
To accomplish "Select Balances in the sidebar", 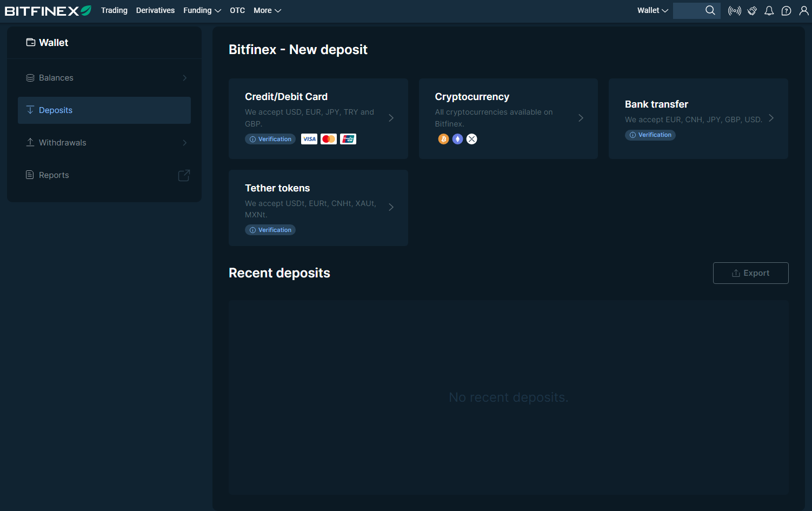I will (x=104, y=78).
